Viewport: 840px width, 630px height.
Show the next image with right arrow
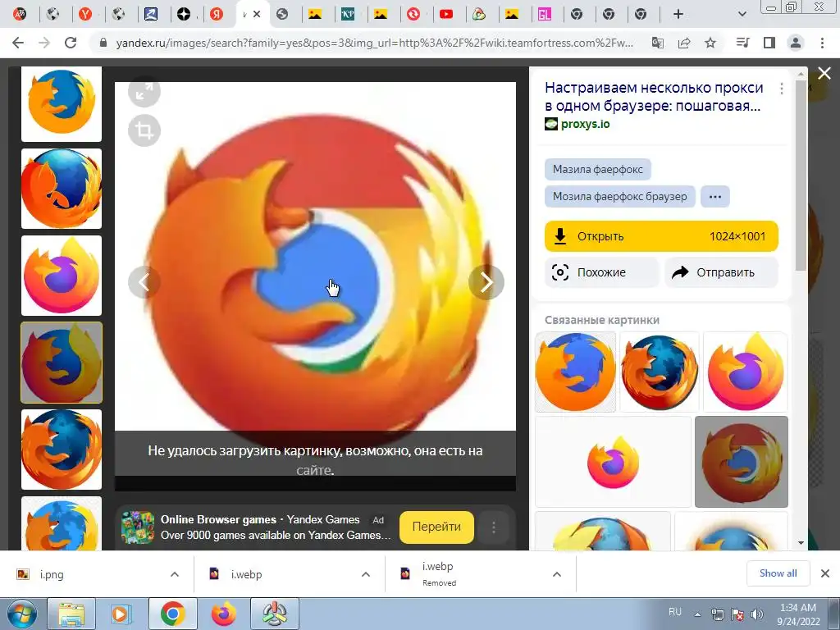(x=486, y=282)
